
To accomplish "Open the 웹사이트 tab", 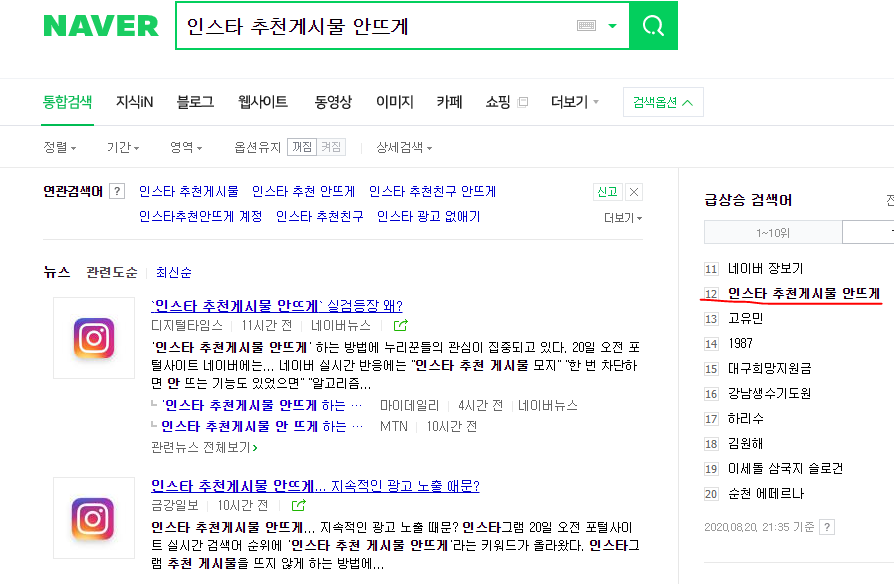I will (x=263, y=102).
